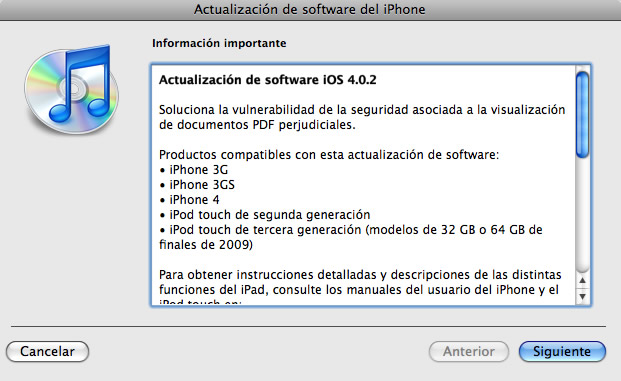This screenshot has height=381, width=621.
Task: Click the heading 'Actualización de software iOS 4.0.2'
Action: click(268, 80)
